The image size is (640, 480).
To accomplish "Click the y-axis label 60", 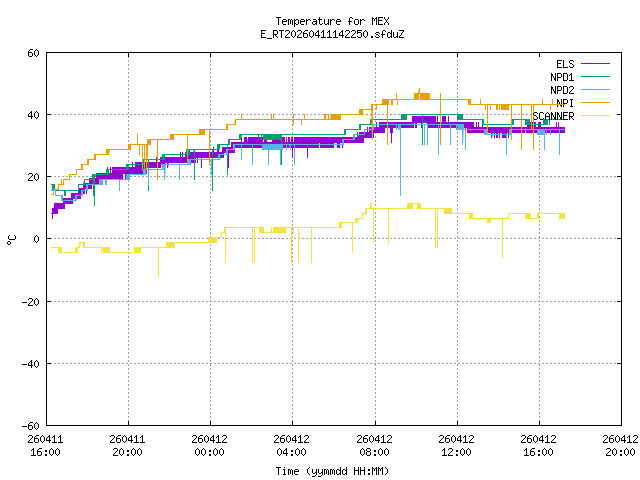I will click(33, 53).
